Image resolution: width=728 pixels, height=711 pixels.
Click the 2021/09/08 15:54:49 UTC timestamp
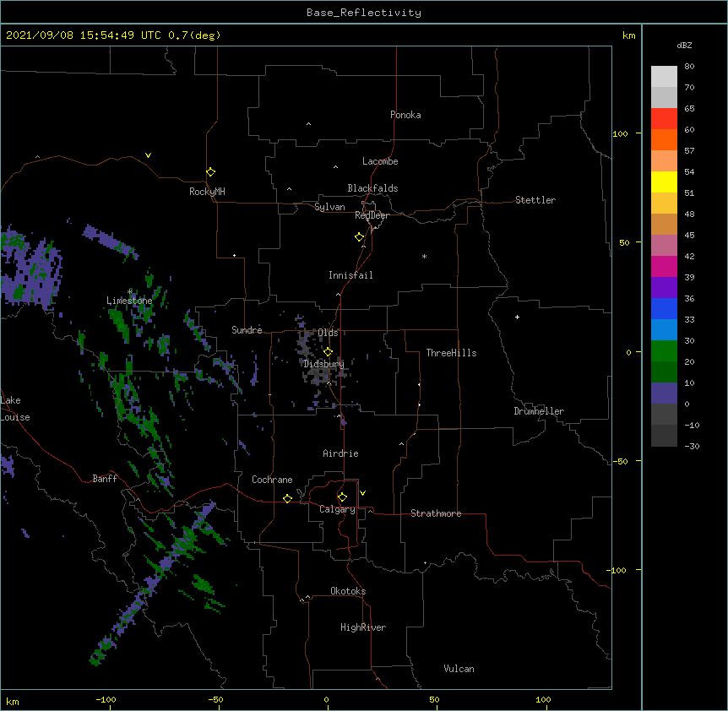(84, 35)
